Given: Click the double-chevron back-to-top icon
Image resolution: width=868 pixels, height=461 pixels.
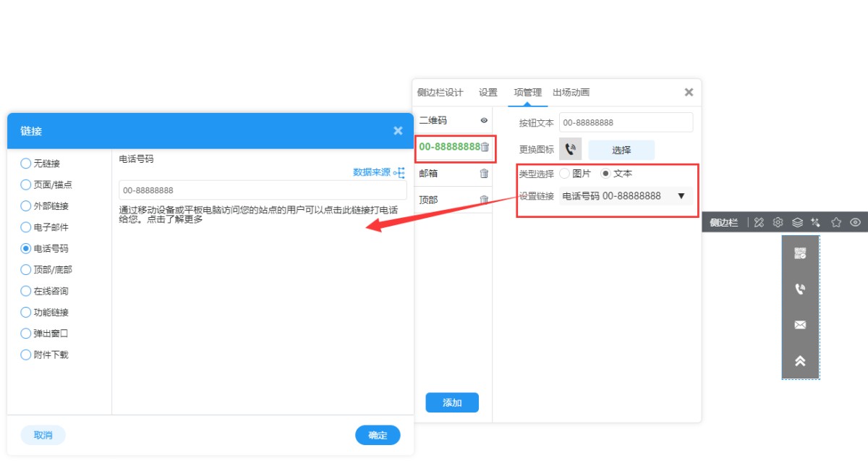Looking at the screenshot, I should pyautogui.click(x=800, y=360).
